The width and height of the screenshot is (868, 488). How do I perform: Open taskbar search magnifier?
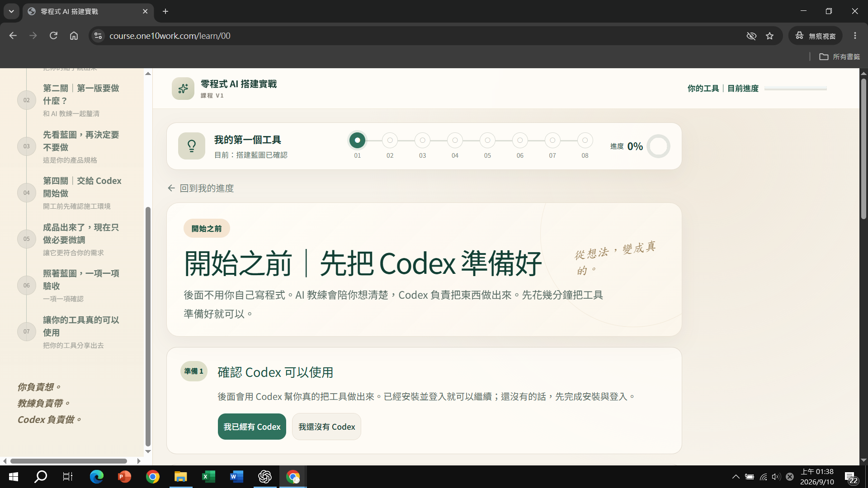click(x=41, y=477)
